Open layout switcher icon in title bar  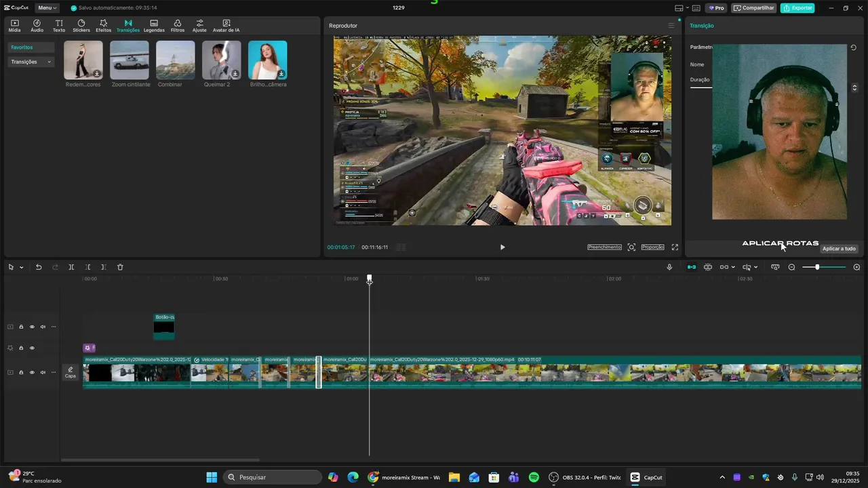coord(679,8)
